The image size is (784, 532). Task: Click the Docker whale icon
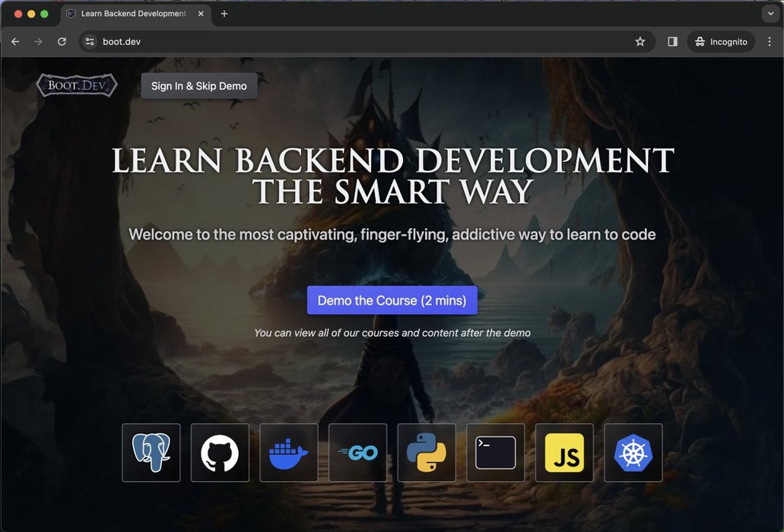[288, 452]
